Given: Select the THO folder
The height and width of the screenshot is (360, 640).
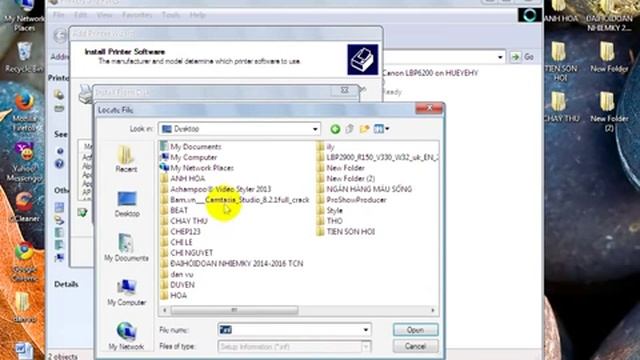Looking at the screenshot, I should (x=329, y=221).
